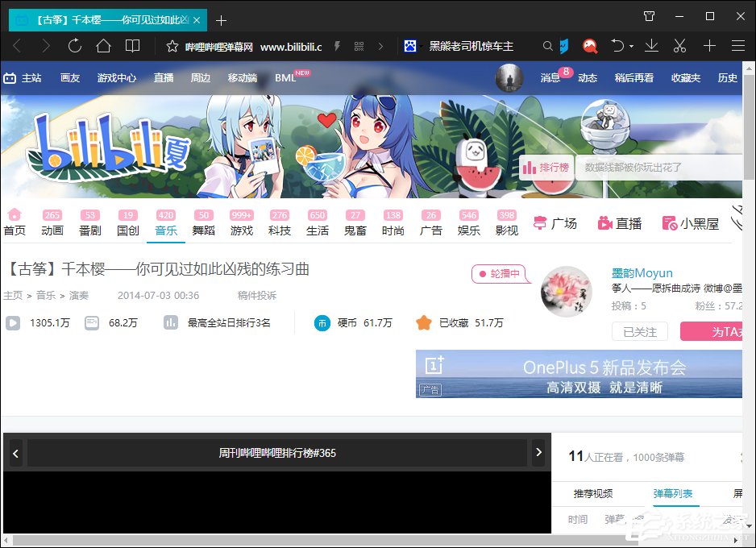Click the download icon in the browser toolbar

point(651,46)
